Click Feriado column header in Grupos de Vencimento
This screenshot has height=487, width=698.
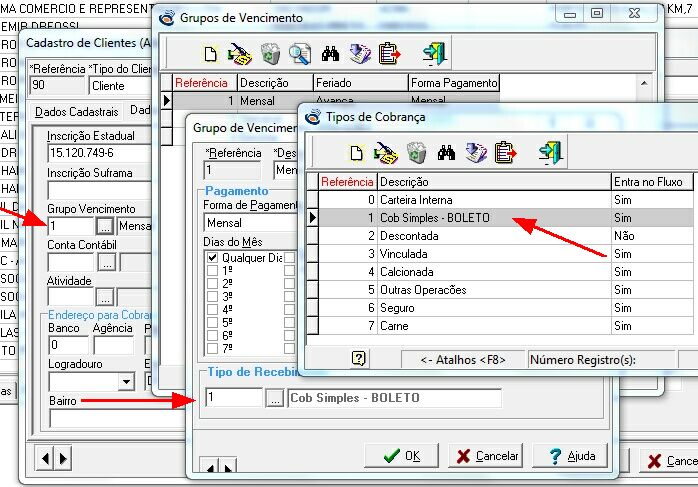tap(361, 83)
